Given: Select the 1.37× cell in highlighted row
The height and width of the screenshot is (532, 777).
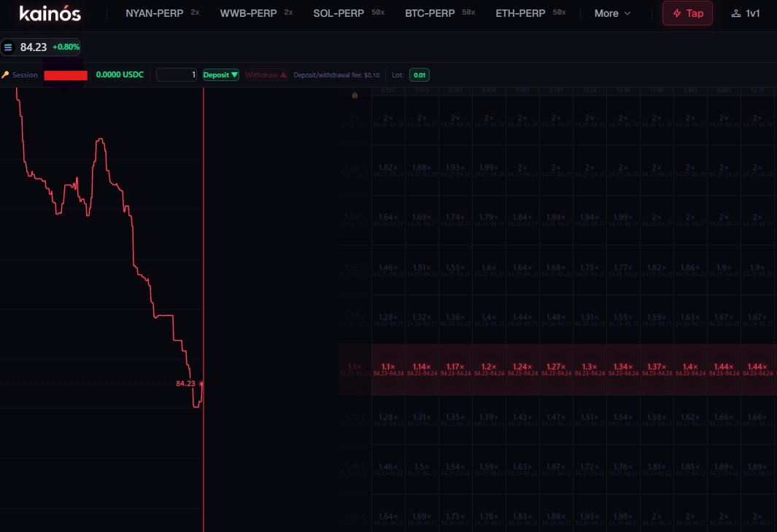Looking at the screenshot, I should click(657, 369).
